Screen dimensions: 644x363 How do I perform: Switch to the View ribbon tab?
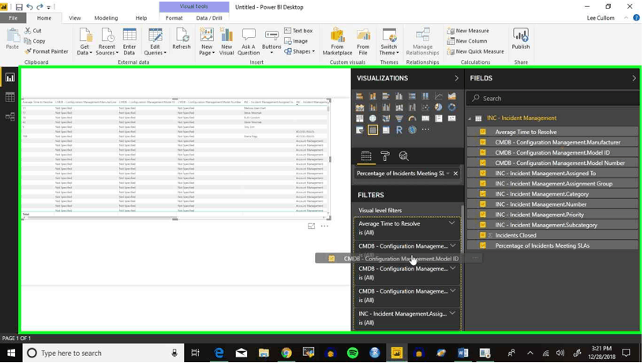75,18
